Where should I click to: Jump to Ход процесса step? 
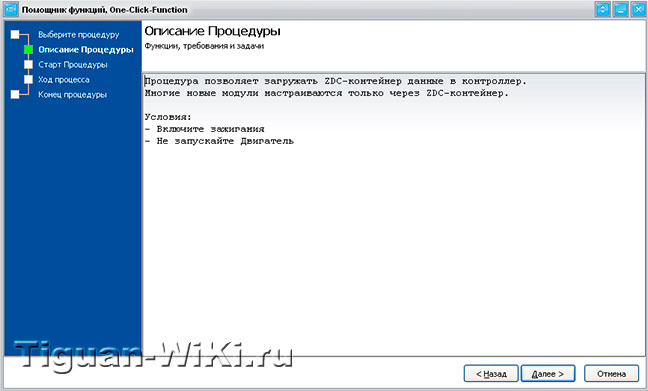coord(64,79)
